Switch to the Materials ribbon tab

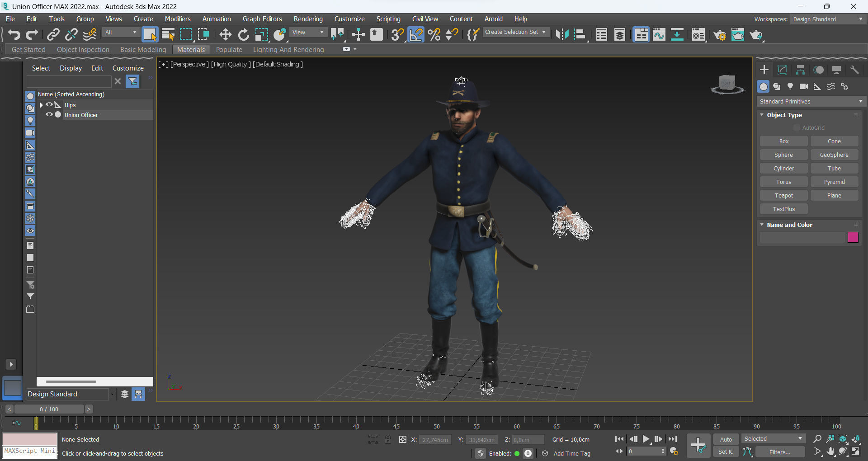tap(191, 50)
